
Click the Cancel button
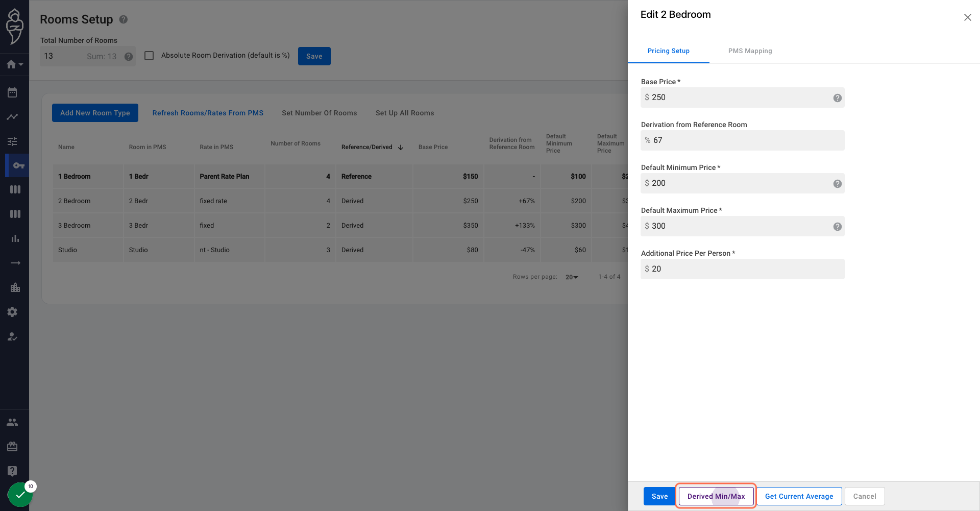point(865,496)
